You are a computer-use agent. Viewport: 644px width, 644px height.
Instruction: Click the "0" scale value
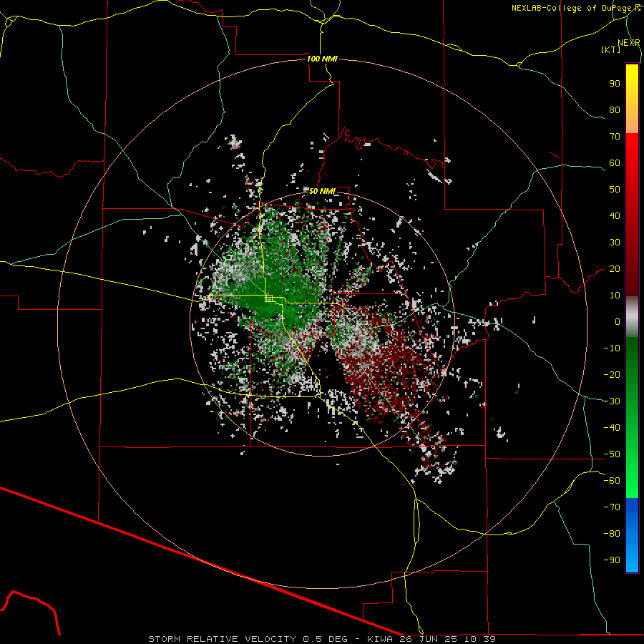tap(618, 321)
